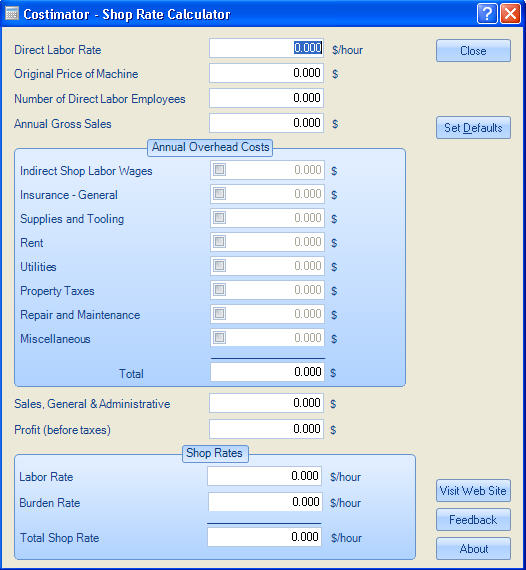526x570 pixels.
Task: Click the Total label in Annual Overhead Costs
Action: pos(131,374)
